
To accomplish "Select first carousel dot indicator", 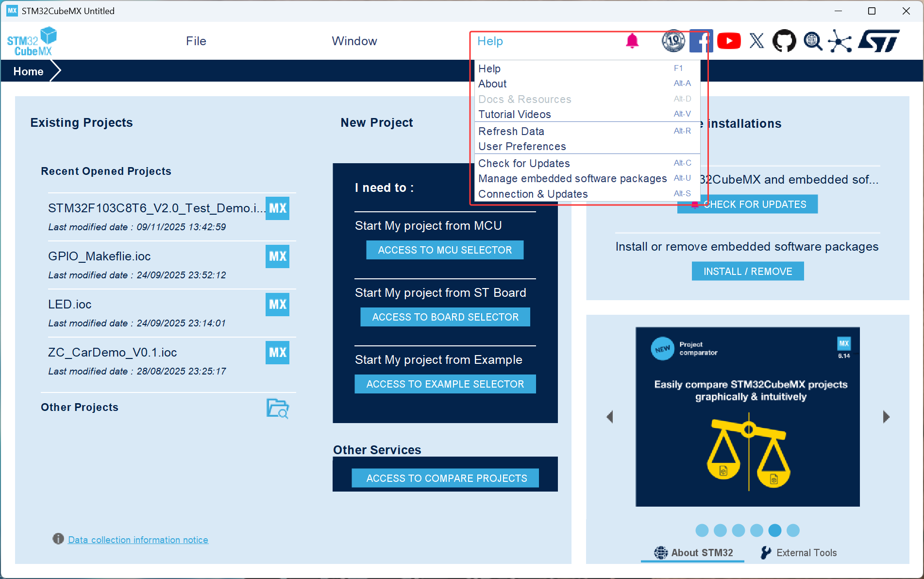I will 702,530.
